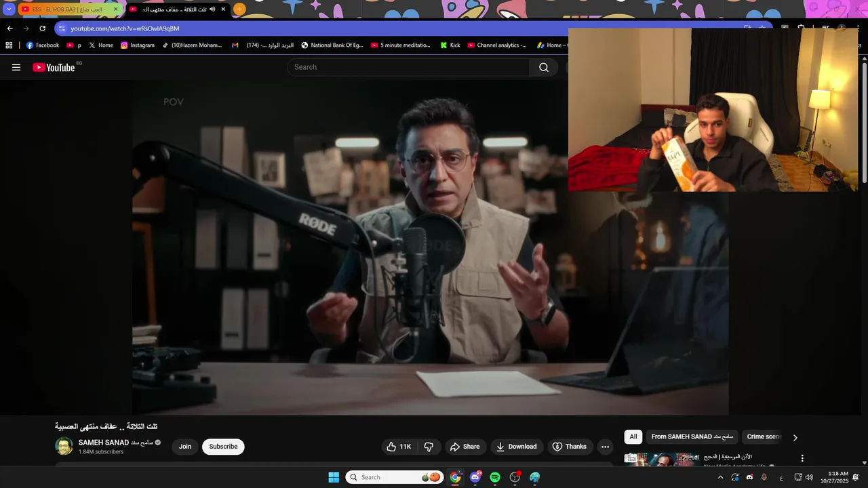Show hidden system tray icons chevron
868x488 pixels.
coord(720,477)
